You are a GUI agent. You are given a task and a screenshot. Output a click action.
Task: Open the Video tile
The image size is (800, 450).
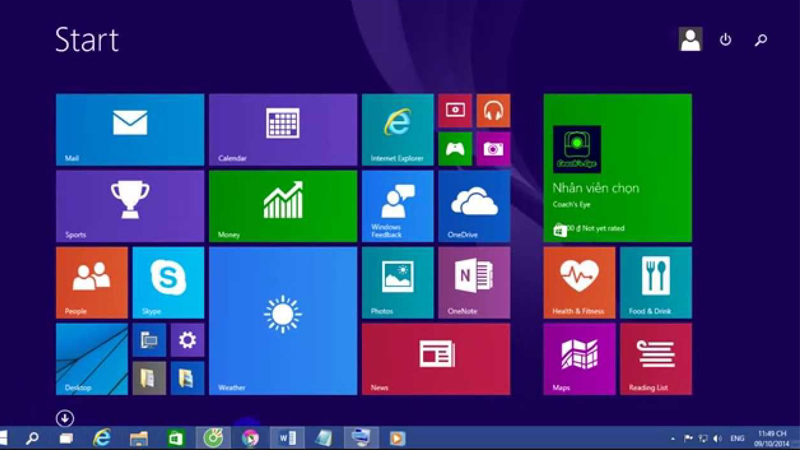[455, 111]
